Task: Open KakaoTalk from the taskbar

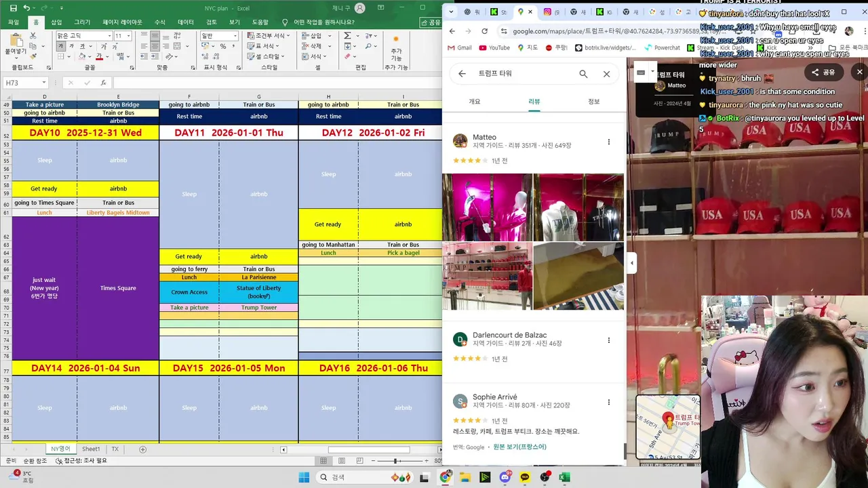Action: coord(525,477)
